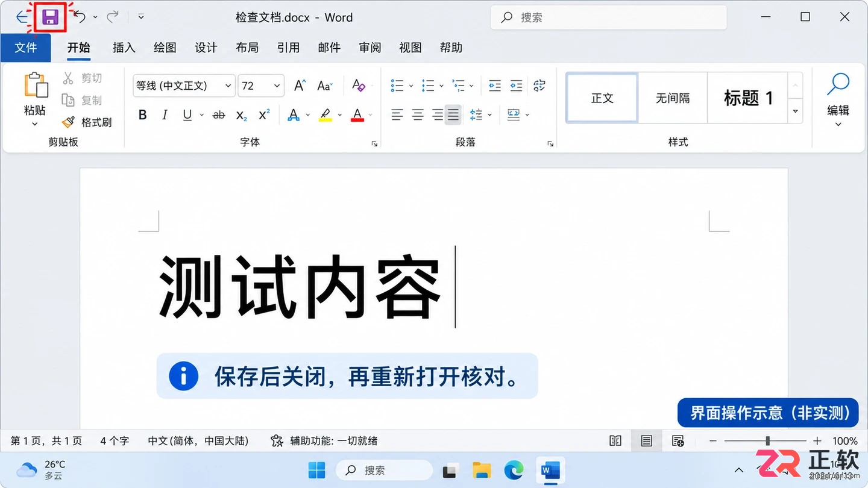This screenshot has width=868, height=488.
Task: Adjust the zoom slider in the status bar
Action: click(x=767, y=441)
